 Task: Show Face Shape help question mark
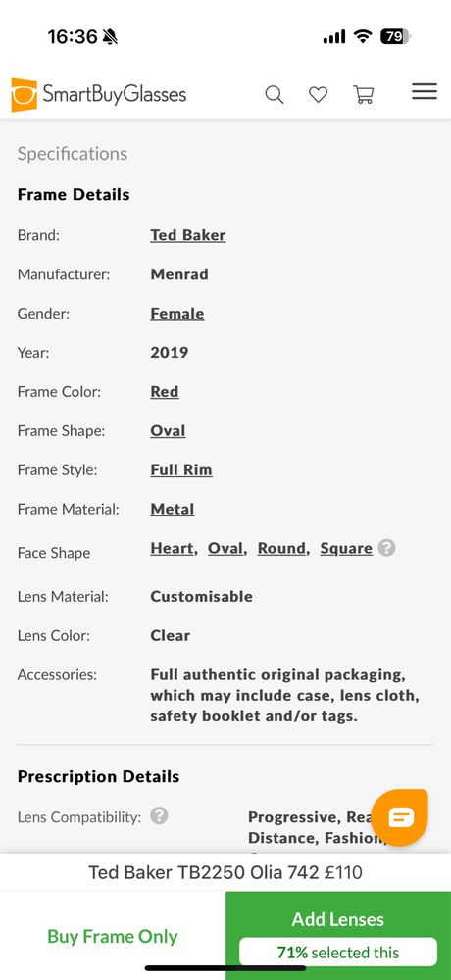[386, 548]
